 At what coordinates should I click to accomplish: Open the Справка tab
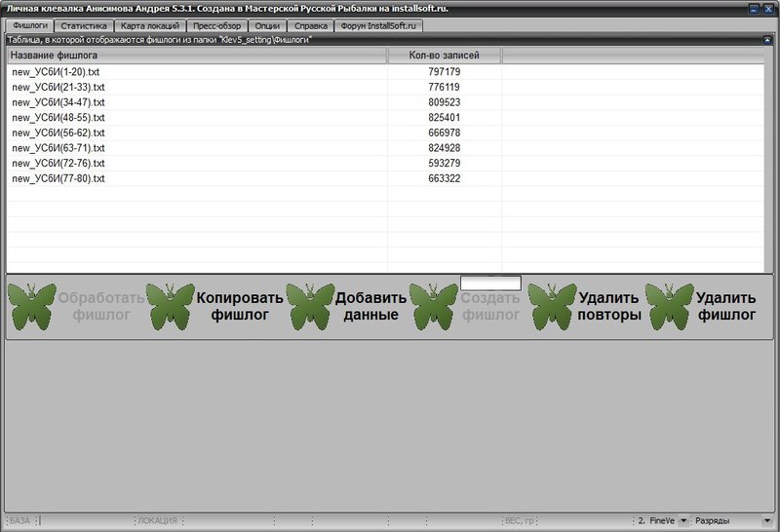[x=310, y=26]
